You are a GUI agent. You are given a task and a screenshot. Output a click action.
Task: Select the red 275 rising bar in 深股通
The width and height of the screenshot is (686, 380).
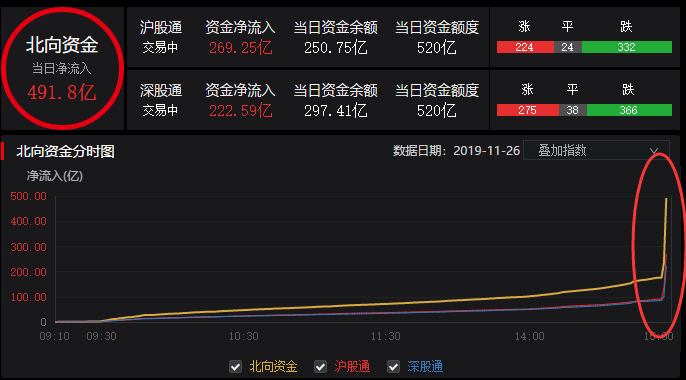click(x=528, y=110)
